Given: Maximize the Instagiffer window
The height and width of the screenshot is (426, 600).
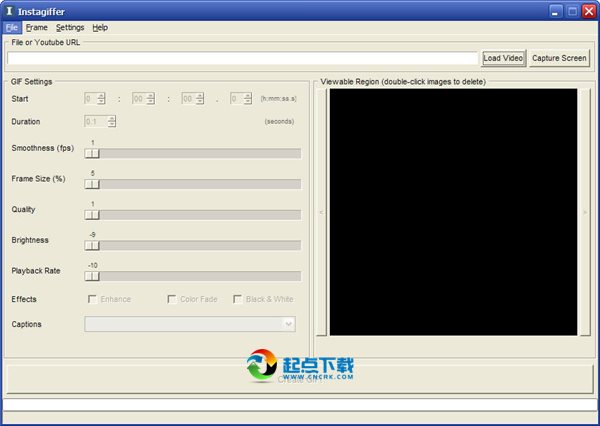Looking at the screenshot, I should click(572, 11).
